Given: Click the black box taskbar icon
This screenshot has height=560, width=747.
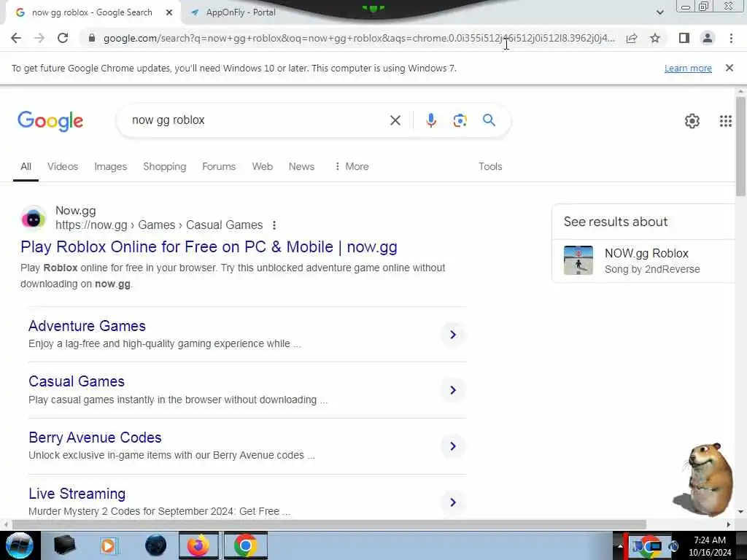Looking at the screenshot, I should click(64, 545).
